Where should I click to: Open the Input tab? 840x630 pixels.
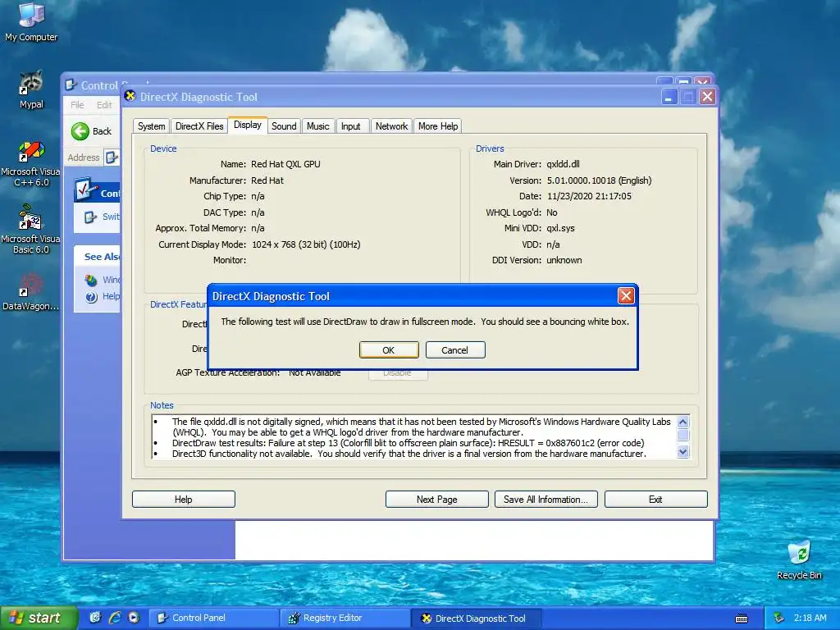pyautogui.click(x=351, y=126)
